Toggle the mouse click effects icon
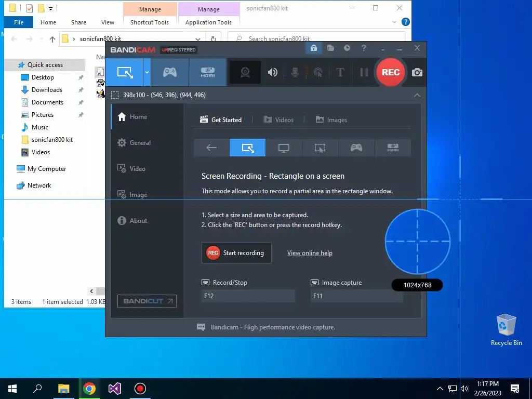Screen dimensions: 532x399 pos(318,72)
